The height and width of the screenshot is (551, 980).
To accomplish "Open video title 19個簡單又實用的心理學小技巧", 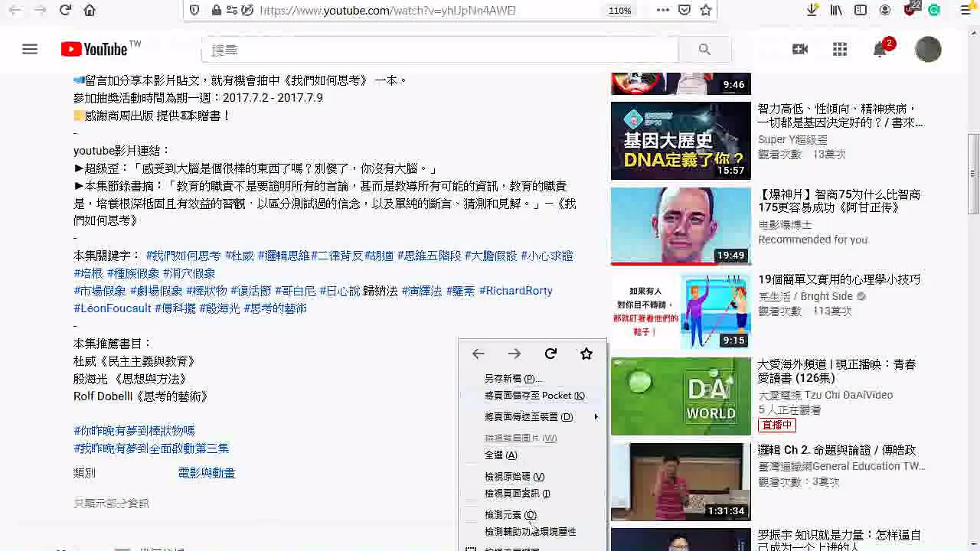I will point(839,280).
